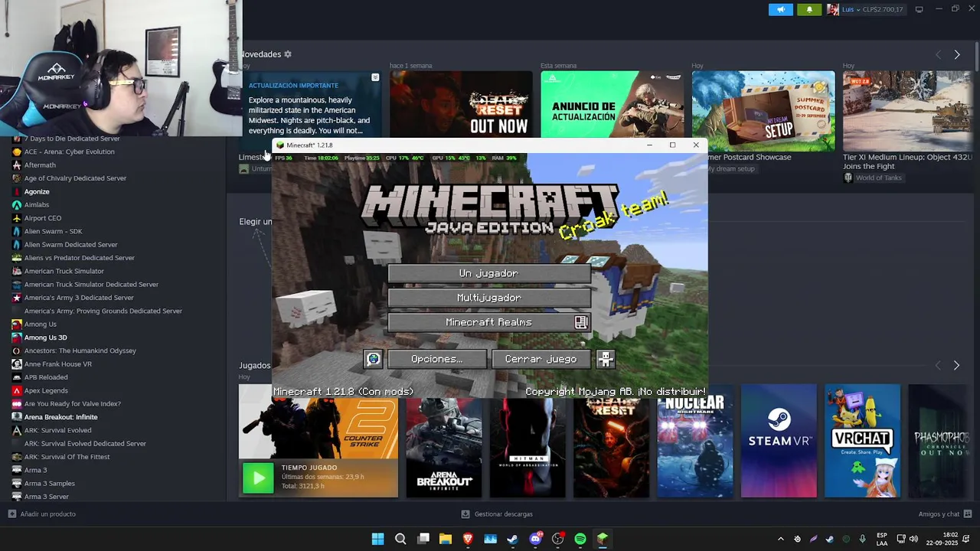This screenshot has width=980, height=551.
Task: Select Apex Legends in the library
Action: (46, 390)
